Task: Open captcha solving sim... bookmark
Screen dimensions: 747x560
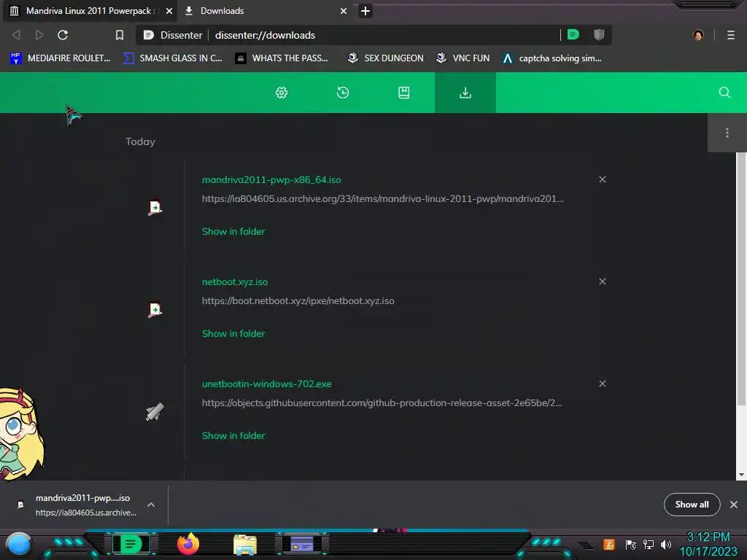Action: click(553, 58)
